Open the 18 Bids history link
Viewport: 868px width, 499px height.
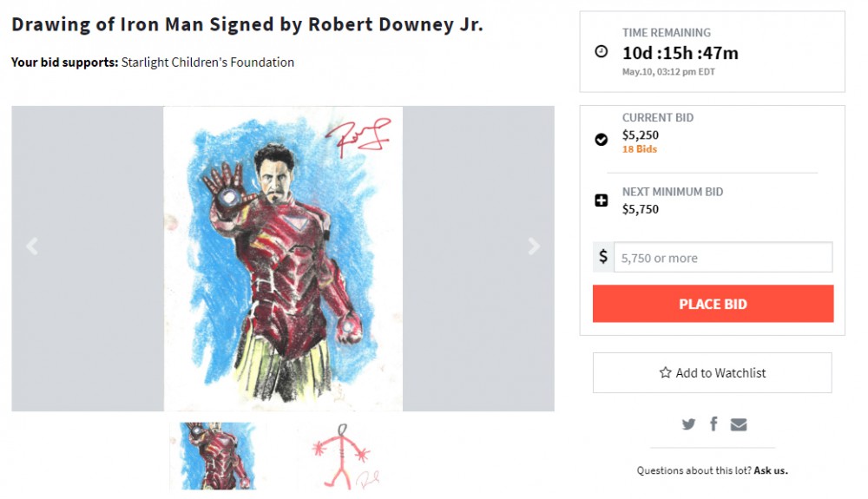click(x=640, y=149)
